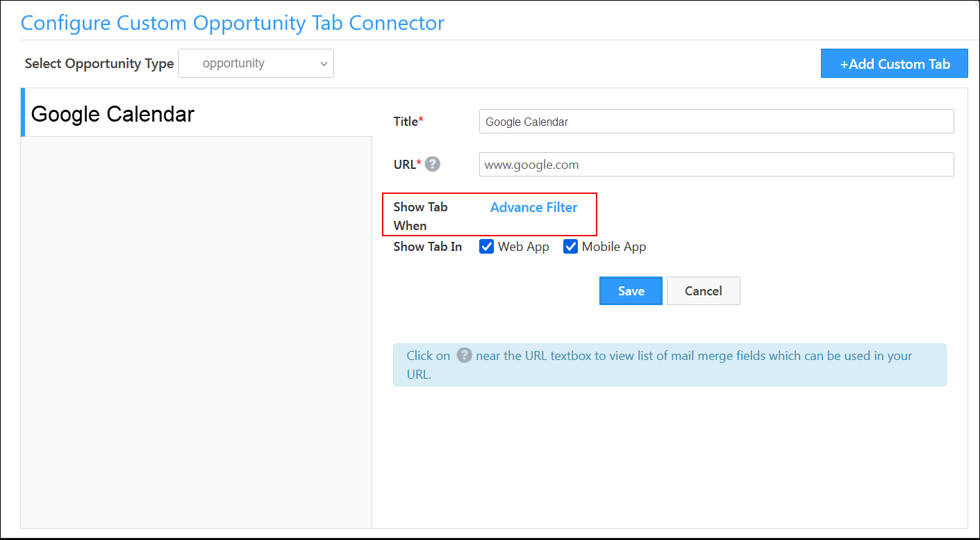
Task: Click the +Add Custom Tab button
Action: (x=894, y=63)
